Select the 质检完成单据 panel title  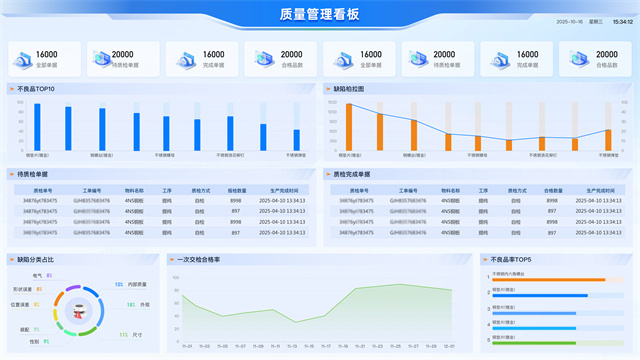[352, 174]
